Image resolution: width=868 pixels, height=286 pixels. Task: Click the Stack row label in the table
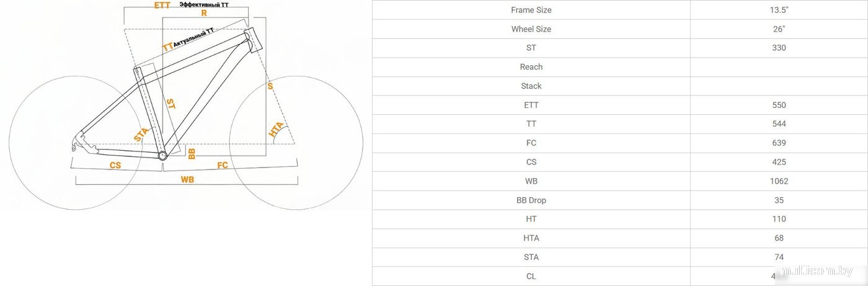click(x=531, y=86)
